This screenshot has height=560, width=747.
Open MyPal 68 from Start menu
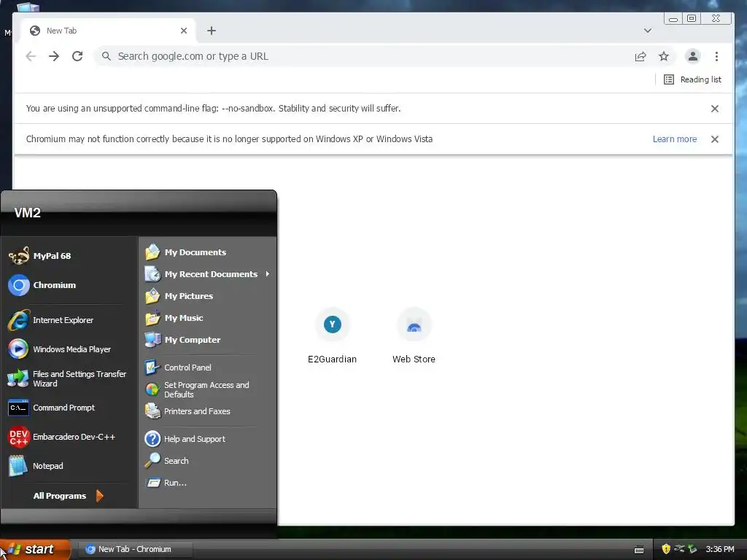point(69,256)
